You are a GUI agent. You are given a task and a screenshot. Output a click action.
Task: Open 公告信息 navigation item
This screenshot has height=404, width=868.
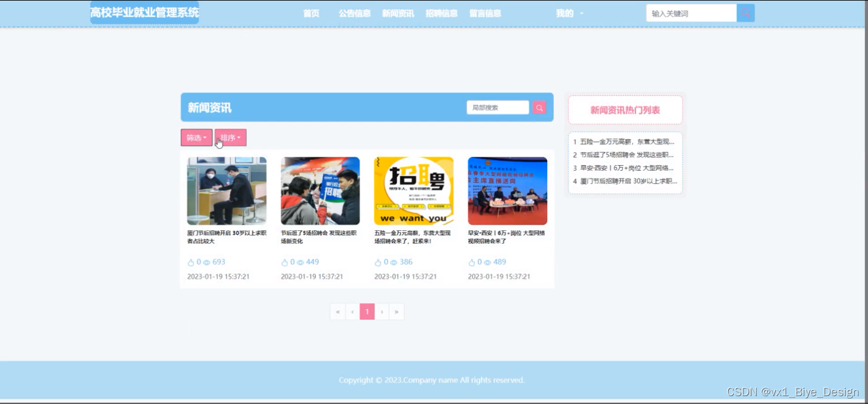click(x=355, y=13)
